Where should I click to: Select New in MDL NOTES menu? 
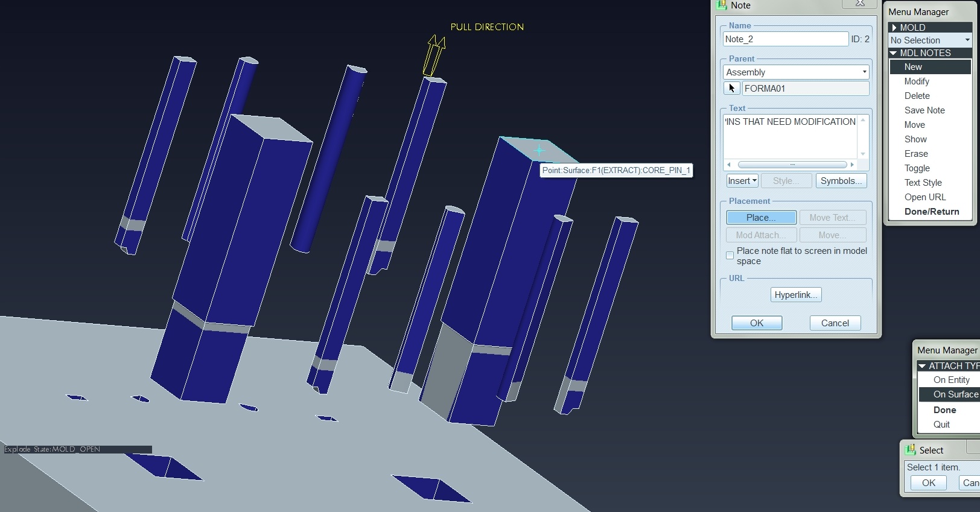(x=930, y=67)
